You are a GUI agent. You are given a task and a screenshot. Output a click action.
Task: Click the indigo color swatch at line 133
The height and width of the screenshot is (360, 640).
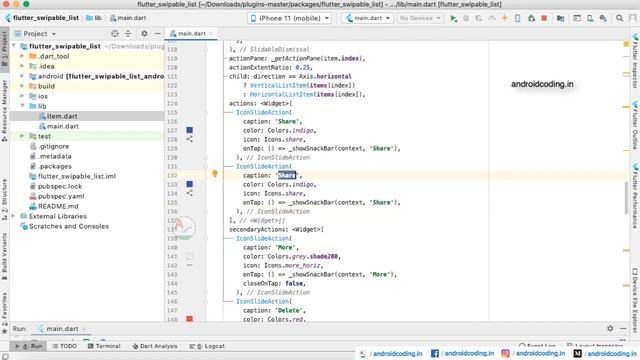click(189, 184)
